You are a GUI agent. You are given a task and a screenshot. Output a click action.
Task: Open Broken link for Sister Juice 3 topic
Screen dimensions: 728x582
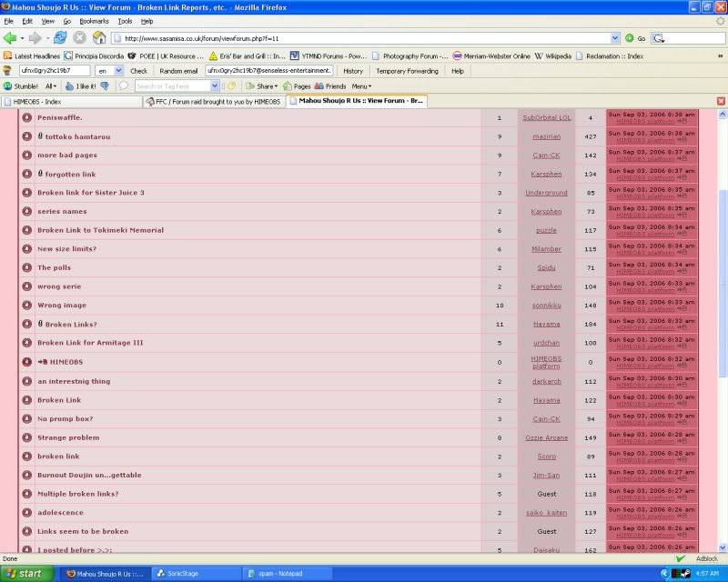[x=91, y=192]
